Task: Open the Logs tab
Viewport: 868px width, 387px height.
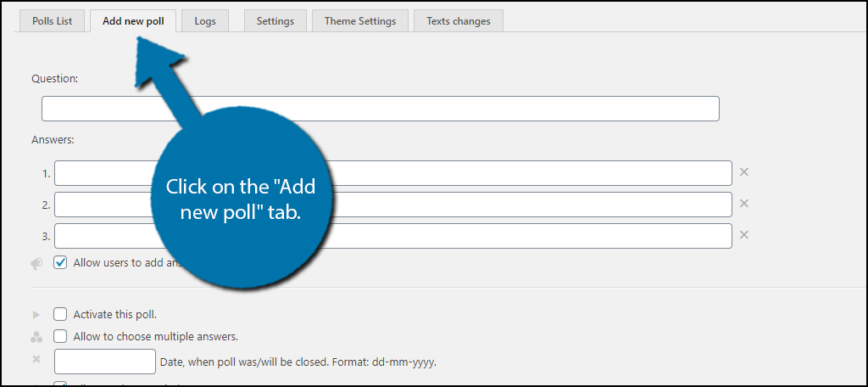Action: pos(204,21)
